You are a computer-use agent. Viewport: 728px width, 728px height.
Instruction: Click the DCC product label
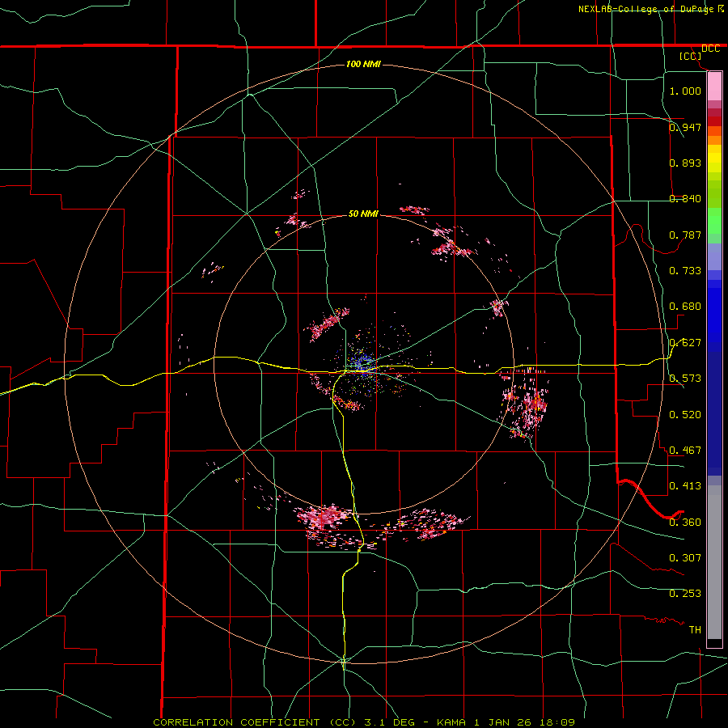pos(710,49)
